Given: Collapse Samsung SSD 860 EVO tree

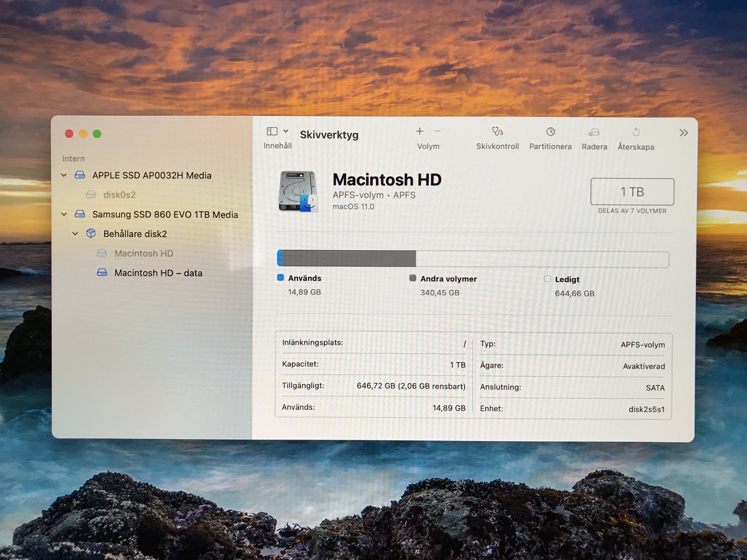Looking at the screenshot, I should click(64, 214).
